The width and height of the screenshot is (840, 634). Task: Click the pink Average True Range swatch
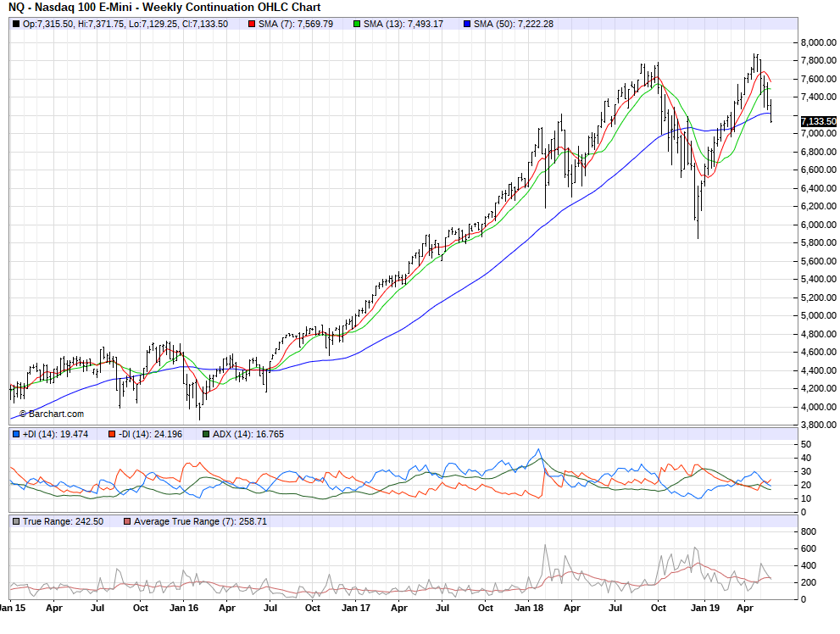(x=127, y=521)
